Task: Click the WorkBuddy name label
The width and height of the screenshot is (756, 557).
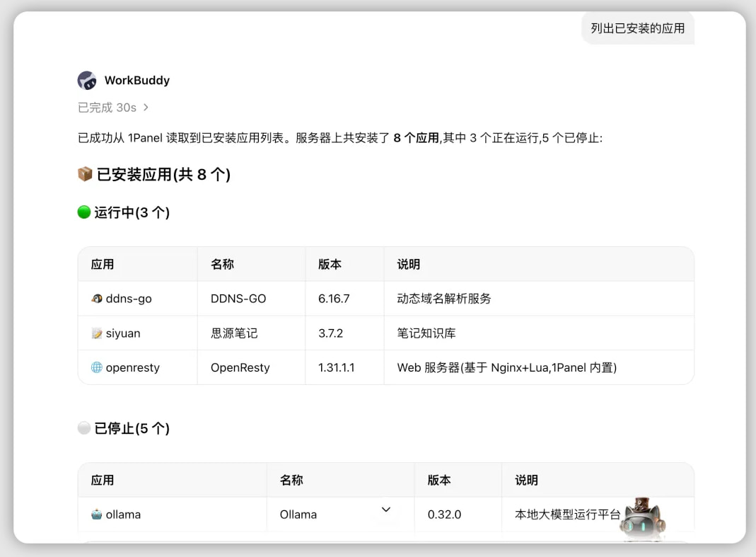Action: [137, 80]
